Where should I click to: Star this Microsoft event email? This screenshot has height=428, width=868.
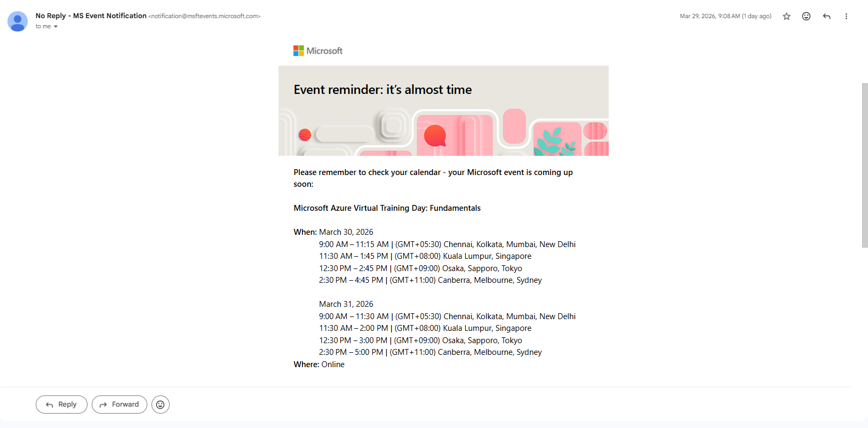click(x=786, y=17)
